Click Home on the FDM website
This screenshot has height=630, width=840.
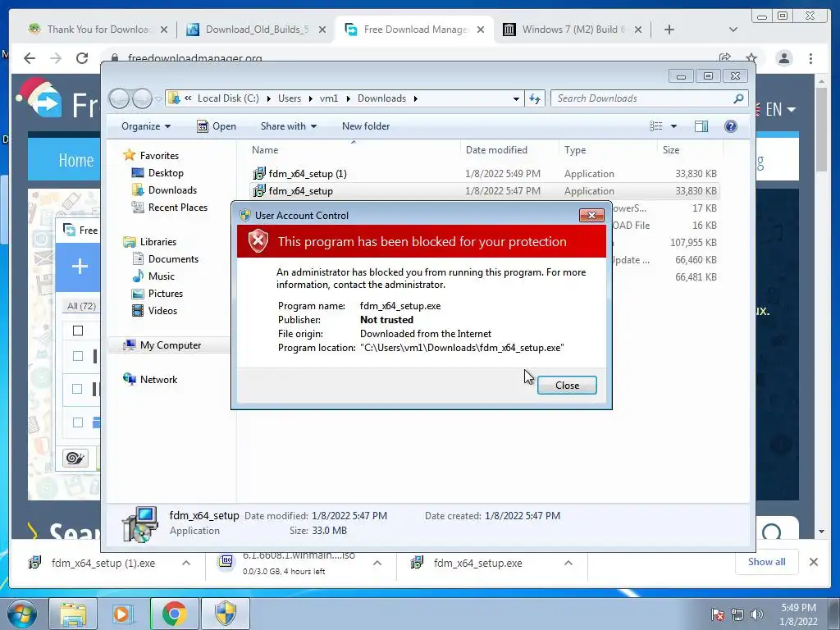[76, 160]
